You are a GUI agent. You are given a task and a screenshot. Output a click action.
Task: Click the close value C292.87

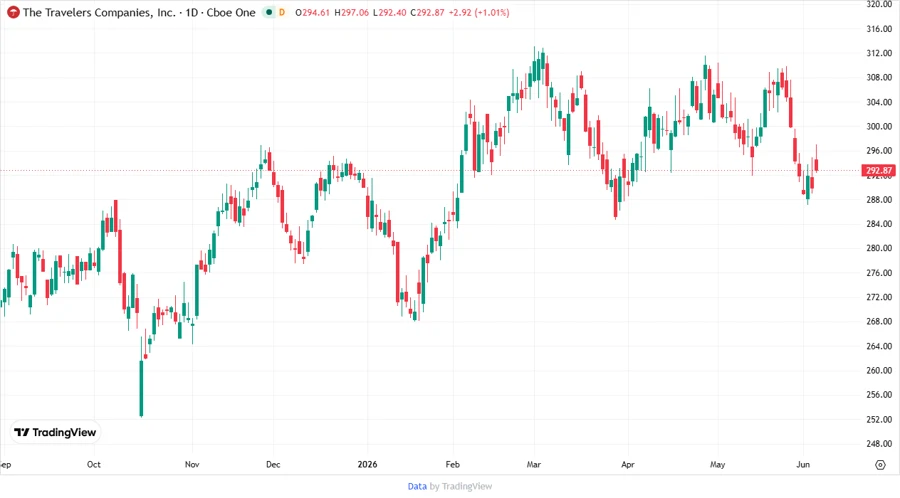(427, 13)
